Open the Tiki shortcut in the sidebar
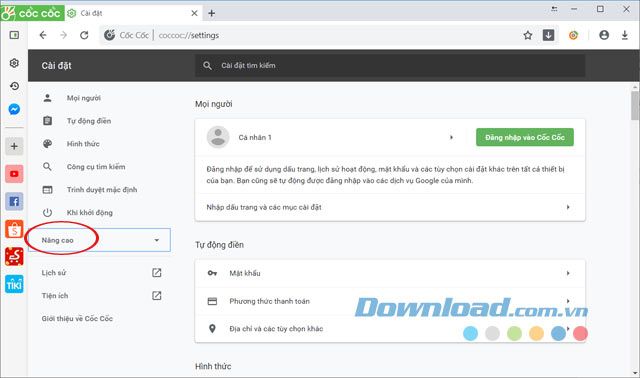This screenshot has height=378, width=640. point(14,284)
